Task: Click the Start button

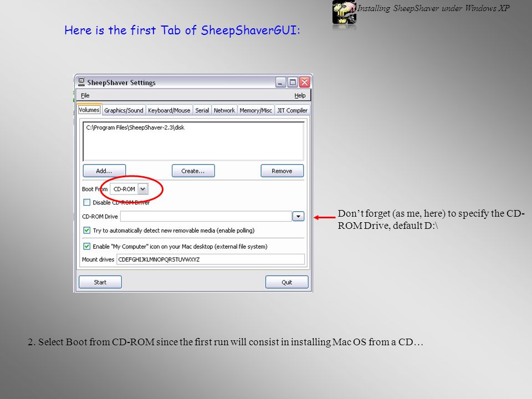Action: pos(100,282)
